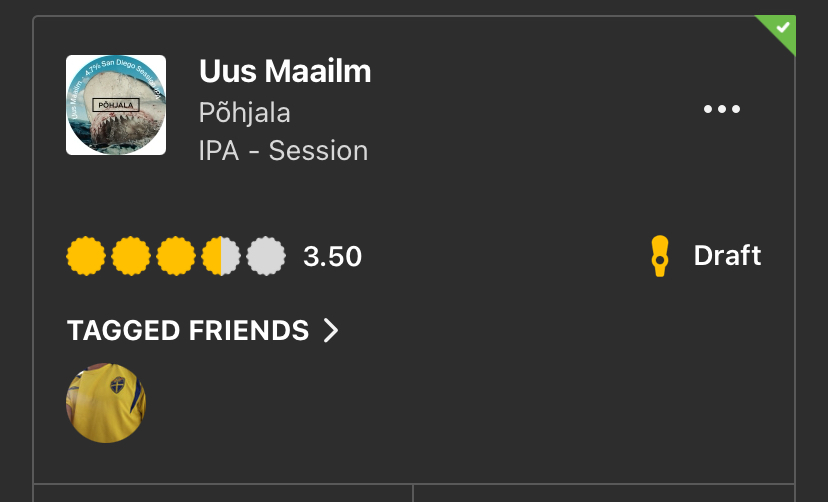Screen dimensions: 828x502
Task: Click the 3.50 rating score
Action: [x=332, y=257]
